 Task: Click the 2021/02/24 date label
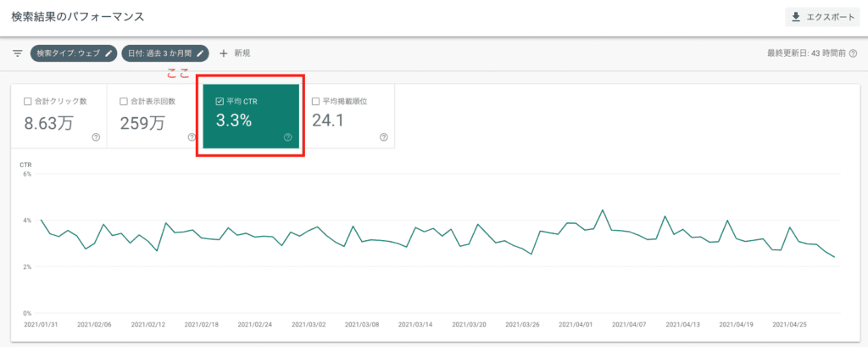254,325
